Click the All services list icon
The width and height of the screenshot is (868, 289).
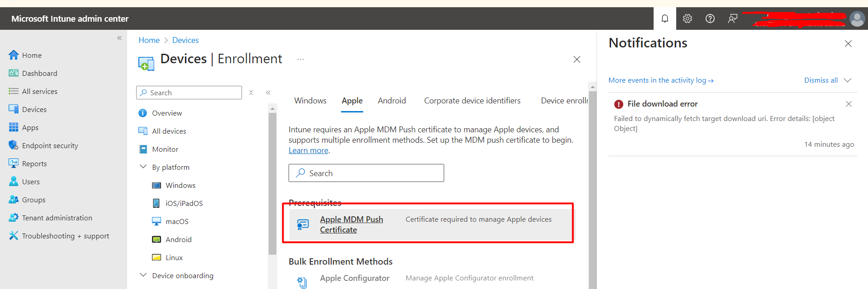coord(14,91)
